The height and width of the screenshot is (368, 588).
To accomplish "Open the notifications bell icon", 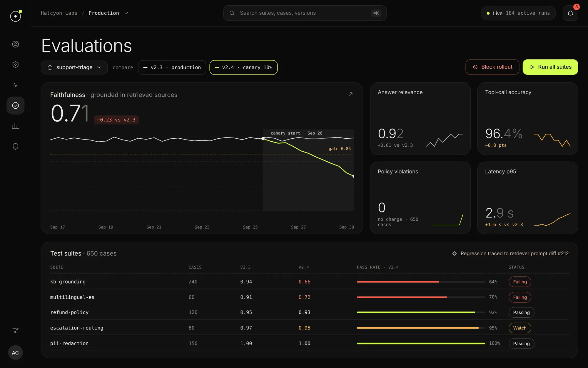I will pos(570,13).
